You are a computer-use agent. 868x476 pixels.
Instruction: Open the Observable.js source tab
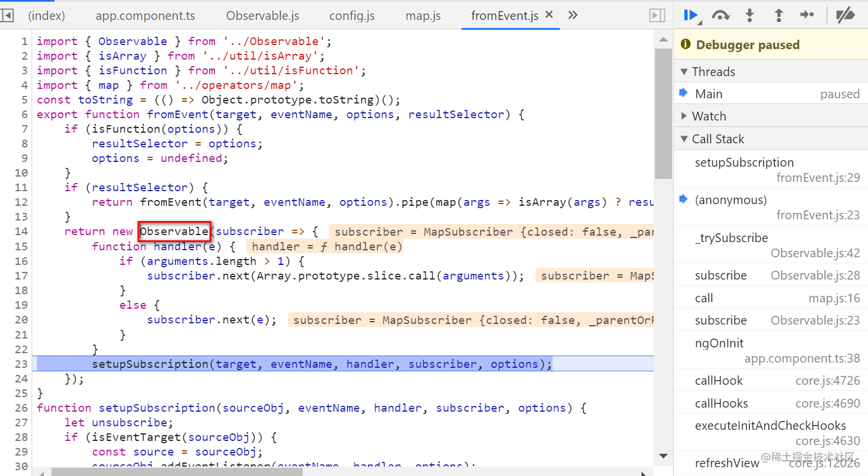(x=262, y=15)
